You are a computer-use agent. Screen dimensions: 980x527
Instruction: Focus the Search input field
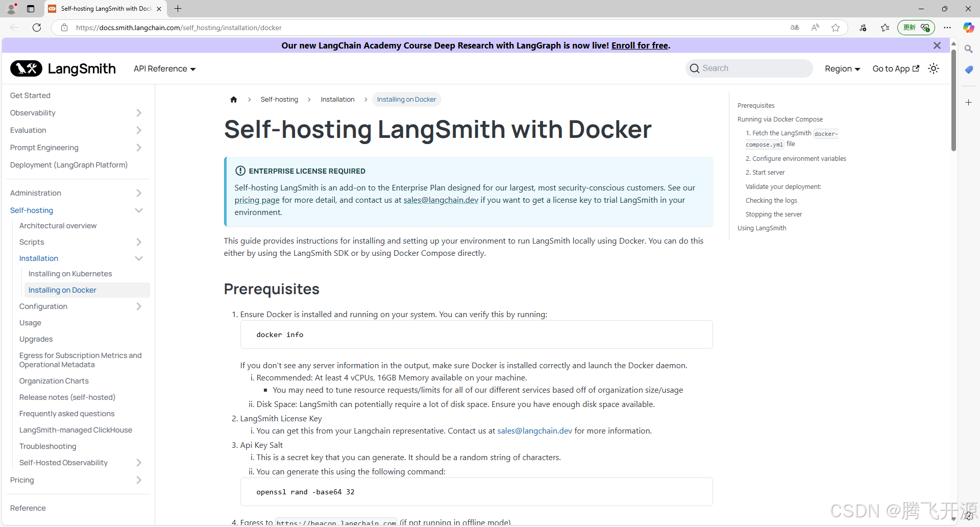click(x=749, y=68)
